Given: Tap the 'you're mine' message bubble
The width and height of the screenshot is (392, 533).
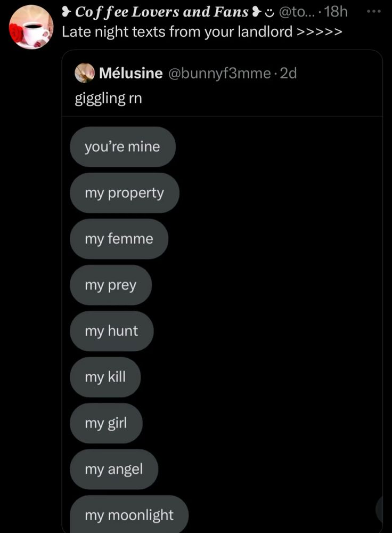Looking at the screenshot, I should 123,147.
